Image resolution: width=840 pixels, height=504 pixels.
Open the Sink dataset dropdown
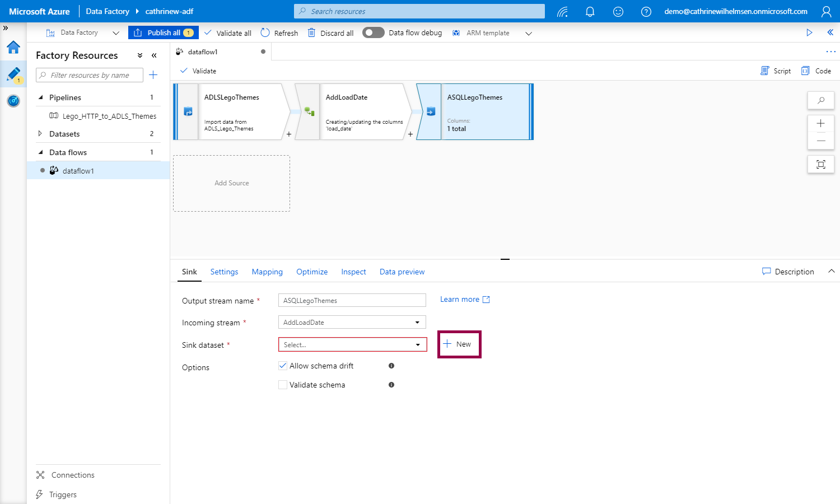click(x=352, y=345)
